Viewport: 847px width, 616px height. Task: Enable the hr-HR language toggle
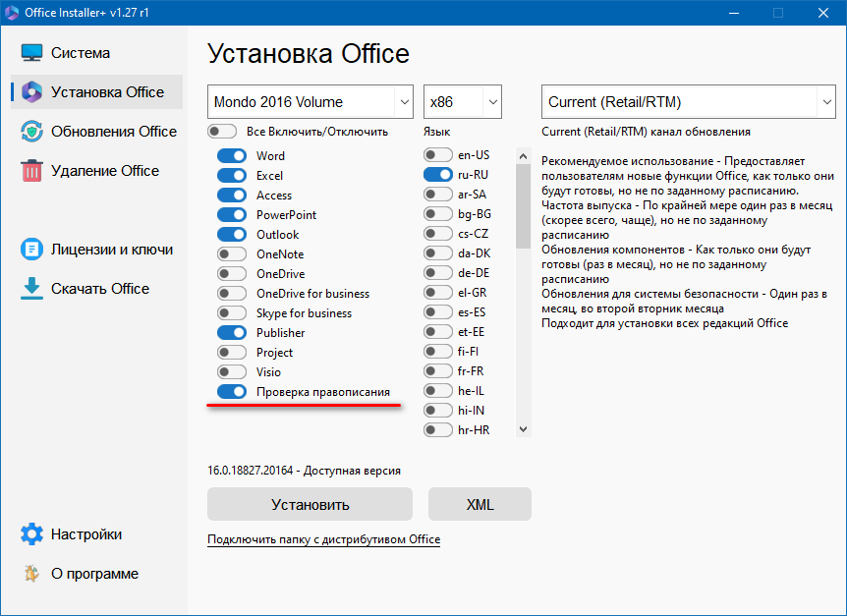(x=438, y=429)
